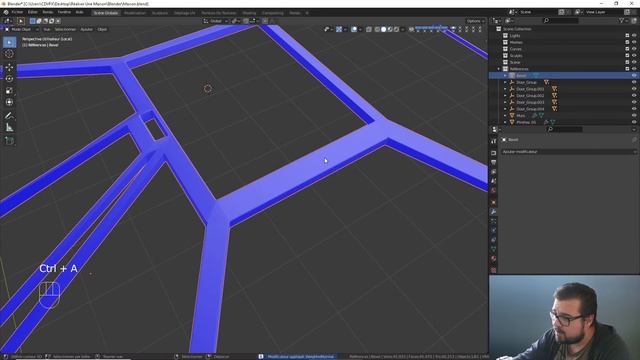Open the Rendu menu
640x360 pixels.
(x=48, y=12)
